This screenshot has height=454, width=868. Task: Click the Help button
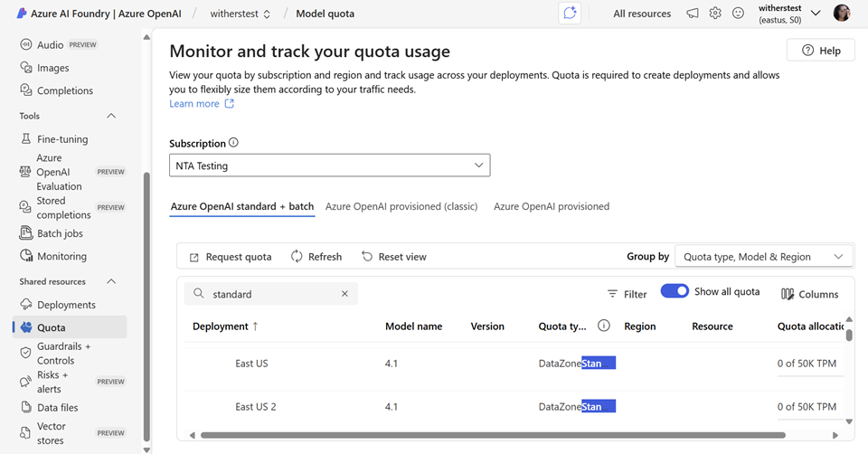pos(821,51)
